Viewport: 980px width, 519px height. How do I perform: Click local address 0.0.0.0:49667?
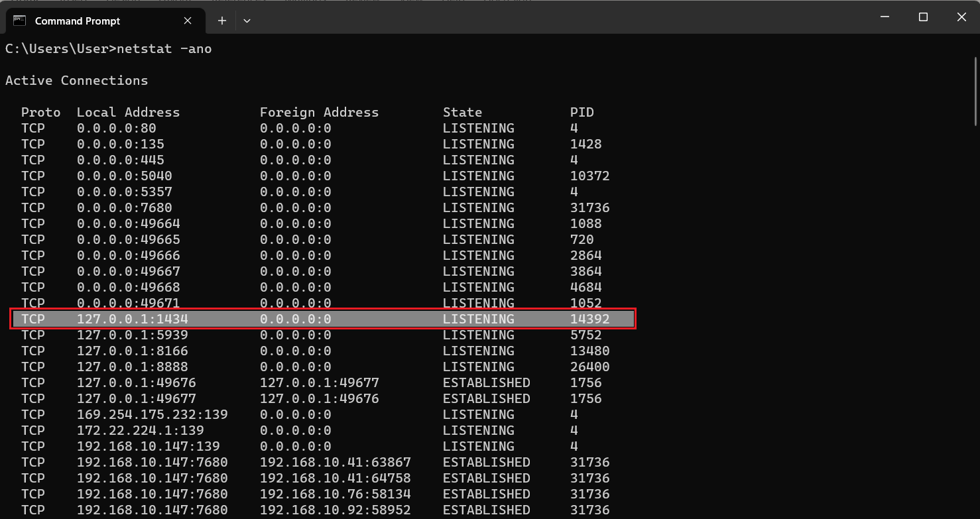point(129,271)
